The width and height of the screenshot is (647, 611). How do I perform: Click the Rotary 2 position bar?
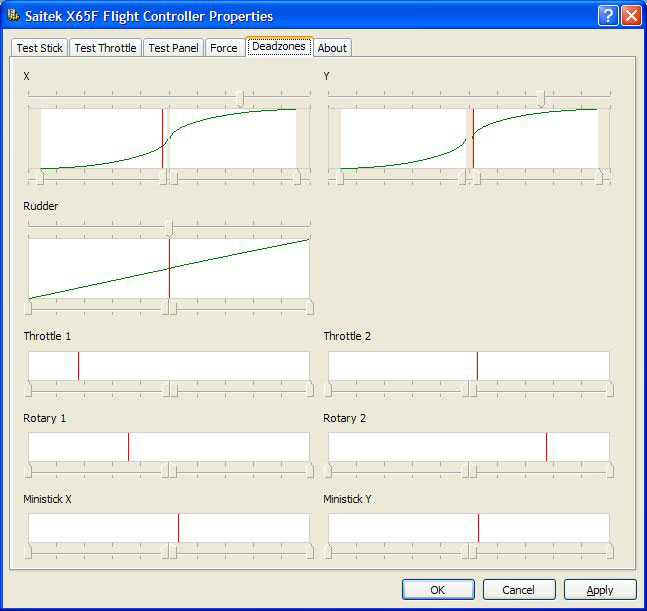(x=469, y=447)
